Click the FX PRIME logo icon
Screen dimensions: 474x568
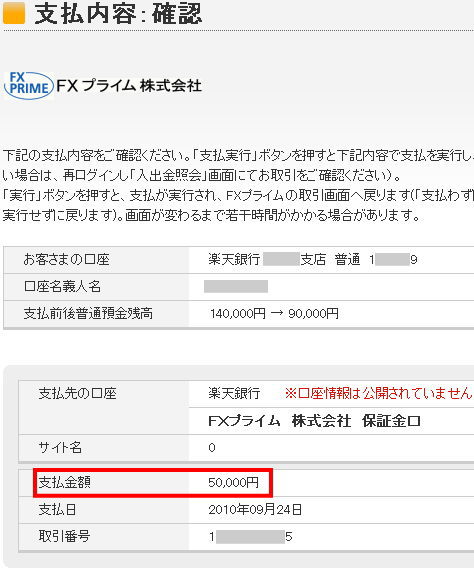coord(29,85)
